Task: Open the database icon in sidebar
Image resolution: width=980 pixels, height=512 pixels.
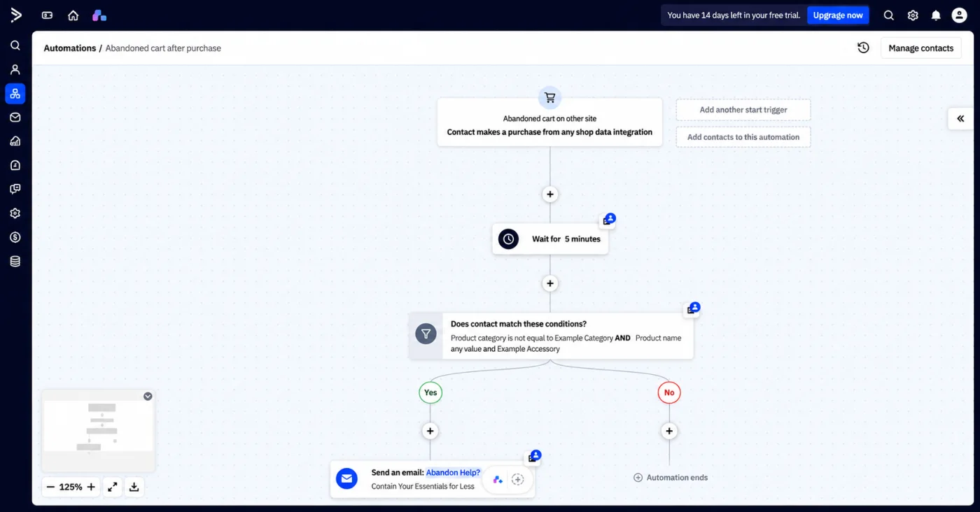Action: (x=15, y=262)
